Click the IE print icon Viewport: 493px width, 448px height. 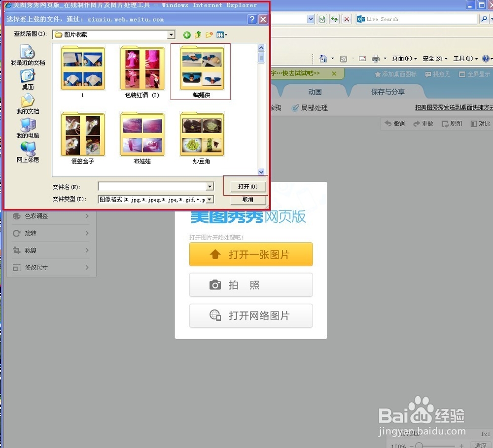pos(375,59)
